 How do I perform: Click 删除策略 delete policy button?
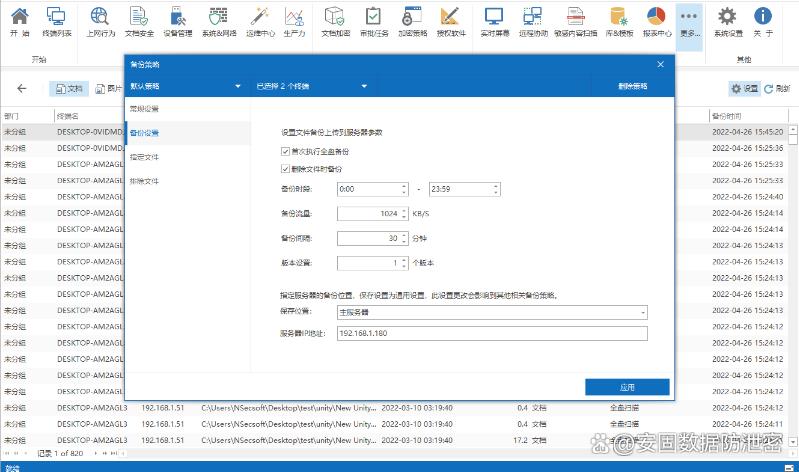pyautogui.click(x=632, y=87)
